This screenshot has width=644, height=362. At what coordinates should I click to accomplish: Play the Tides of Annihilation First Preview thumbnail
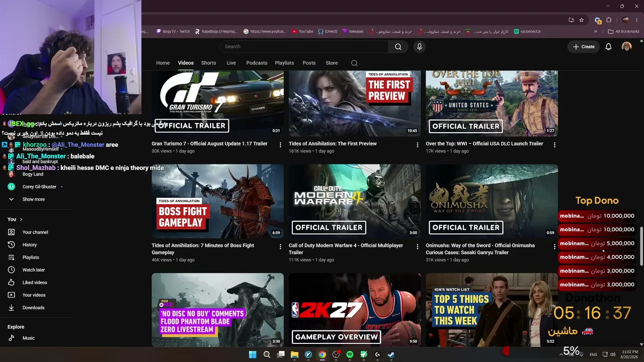(355, 104)
